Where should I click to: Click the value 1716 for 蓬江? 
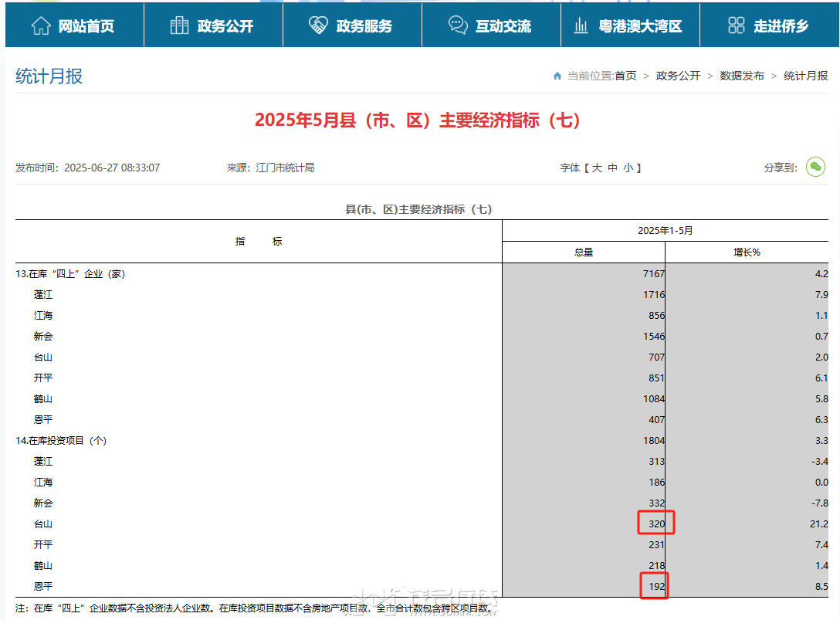(x=654, y=295)
